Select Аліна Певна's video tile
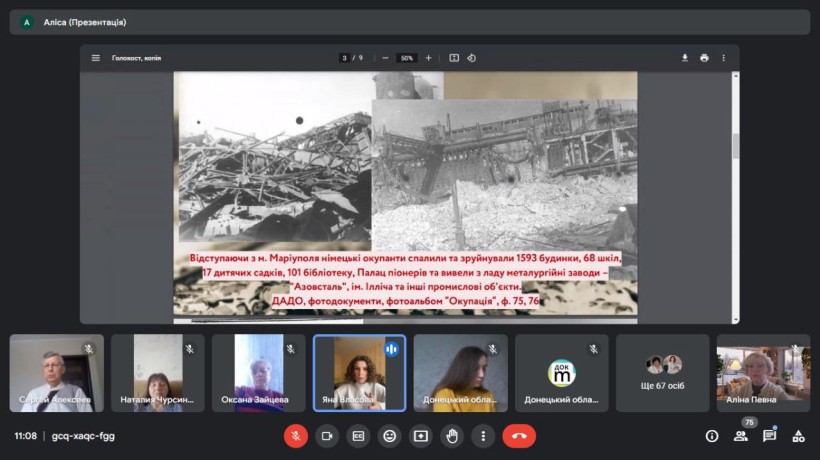 click(764, 373)
